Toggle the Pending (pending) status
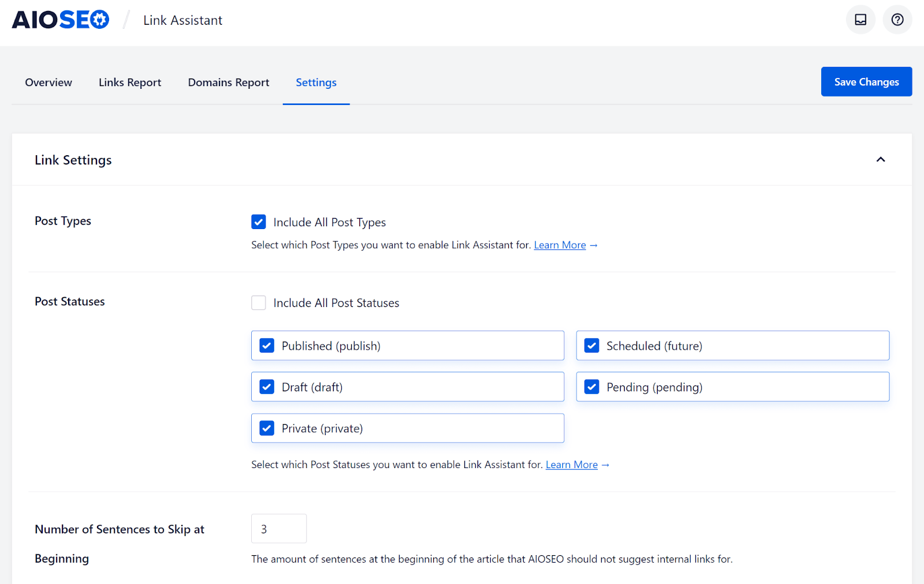The height and width of the screenshot is (584, 924). click(x=592, y=387)
